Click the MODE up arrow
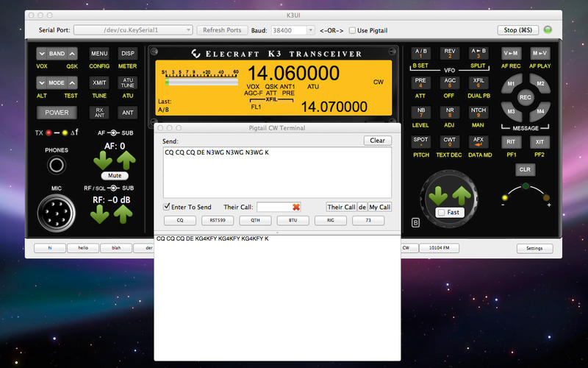This screenshot has width=588, height=368. (72, 82)
